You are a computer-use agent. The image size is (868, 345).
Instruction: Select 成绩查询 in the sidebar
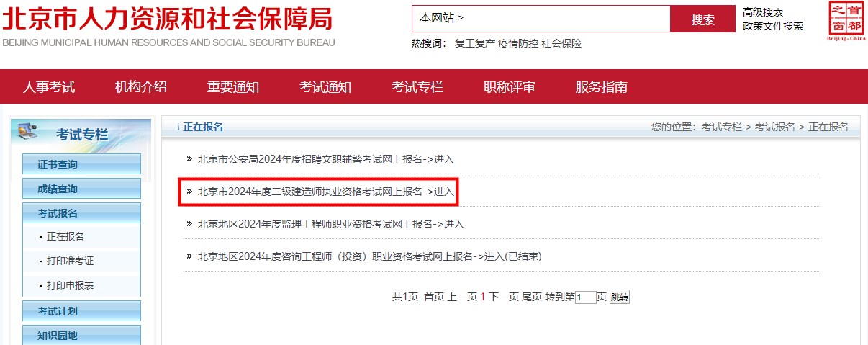point(81,189)
